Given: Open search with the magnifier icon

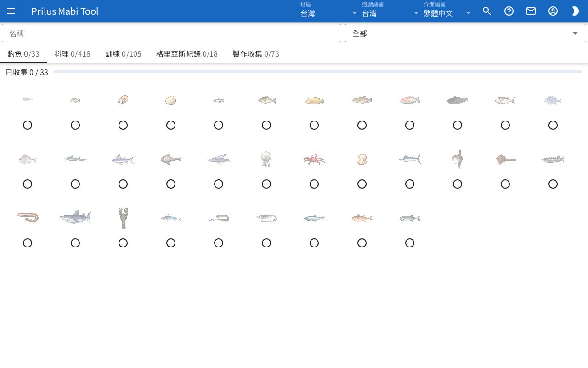Looking at the screenshot, I should tap(487, 11).
